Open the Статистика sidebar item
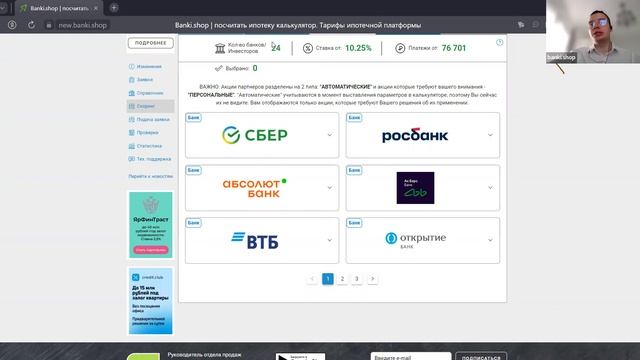The image size is (640, 360). (149, 146)
